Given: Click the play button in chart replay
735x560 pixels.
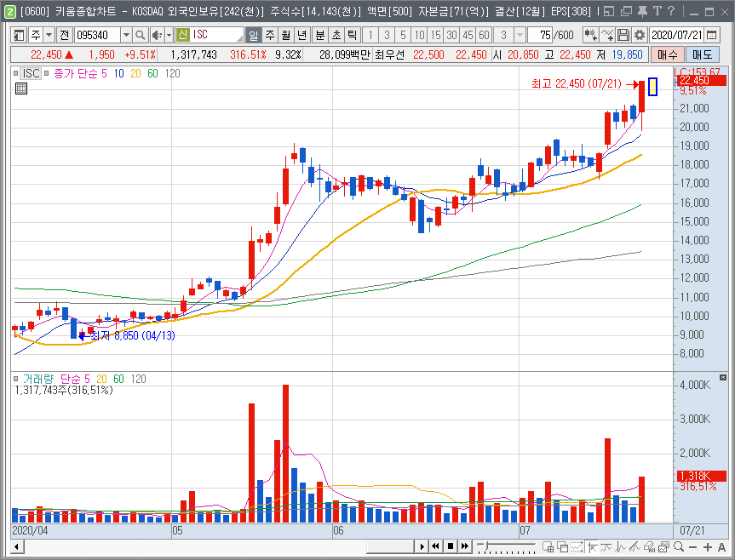Looking at the screenshot, I should pos(422,546).
